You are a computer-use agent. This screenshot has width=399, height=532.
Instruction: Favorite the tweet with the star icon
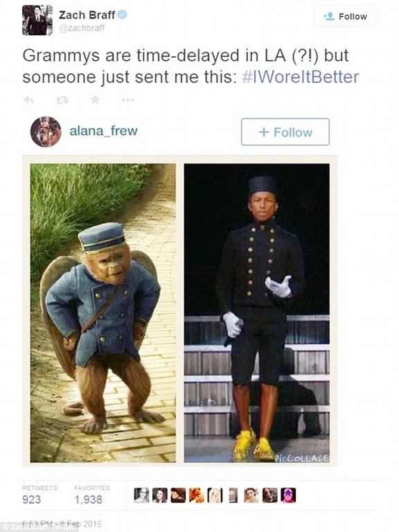coord(95,100)
